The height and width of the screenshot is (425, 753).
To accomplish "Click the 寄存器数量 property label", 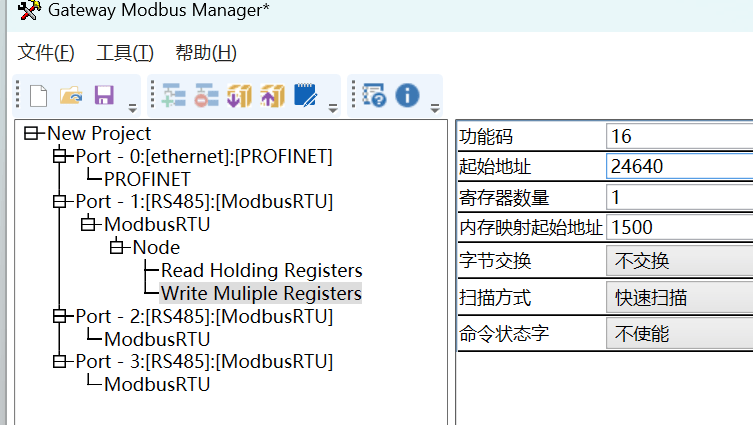I will pos(504,197).
